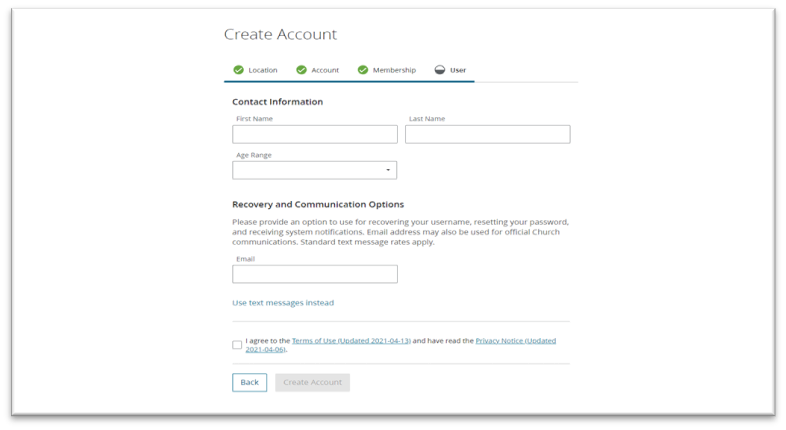Viewport: 786px width, 430px height.
Task: Focus the First Name input field
Action: [x=315, y=134]
